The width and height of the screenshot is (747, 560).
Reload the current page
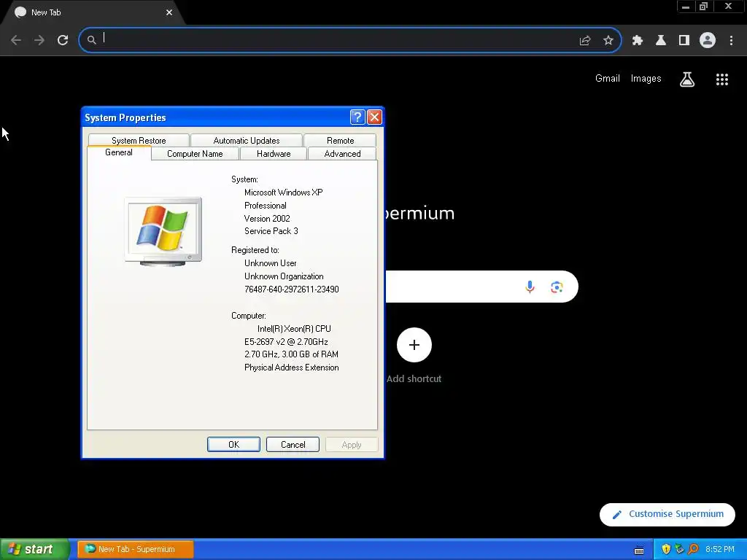coord(63,40)
